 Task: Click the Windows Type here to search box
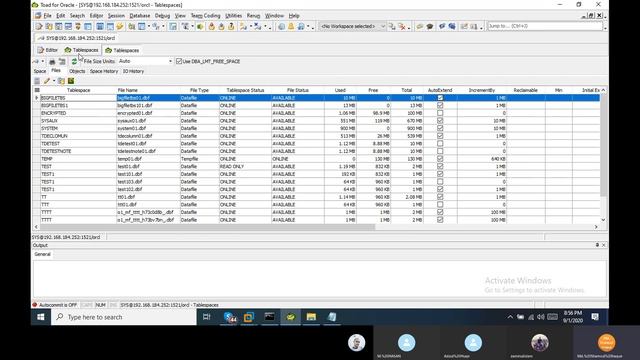click(124, 317)
